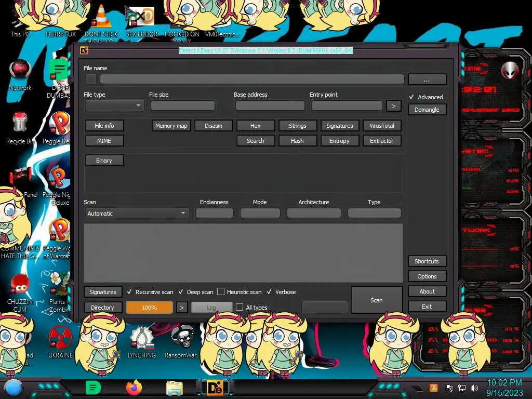The width and height of the screenshot is (532, 399).
Task: Click the green notes app taskbar icon
Action: (93, 388)
